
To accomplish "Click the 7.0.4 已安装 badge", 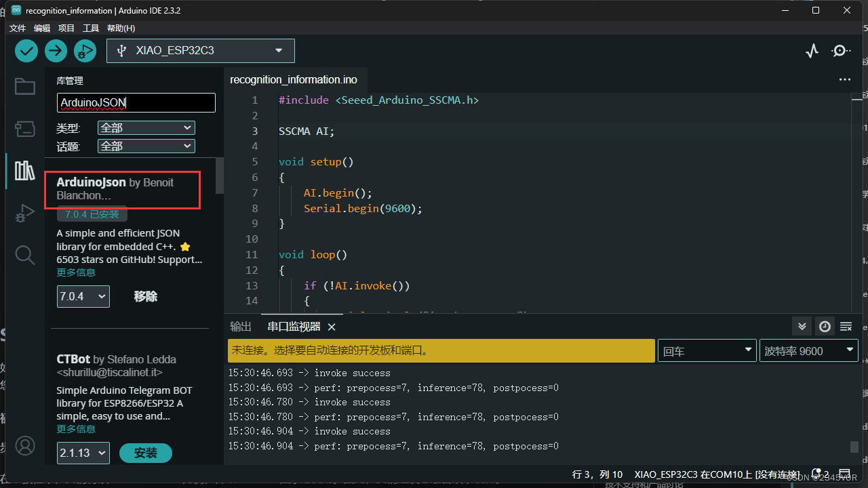I will (92, 214).
